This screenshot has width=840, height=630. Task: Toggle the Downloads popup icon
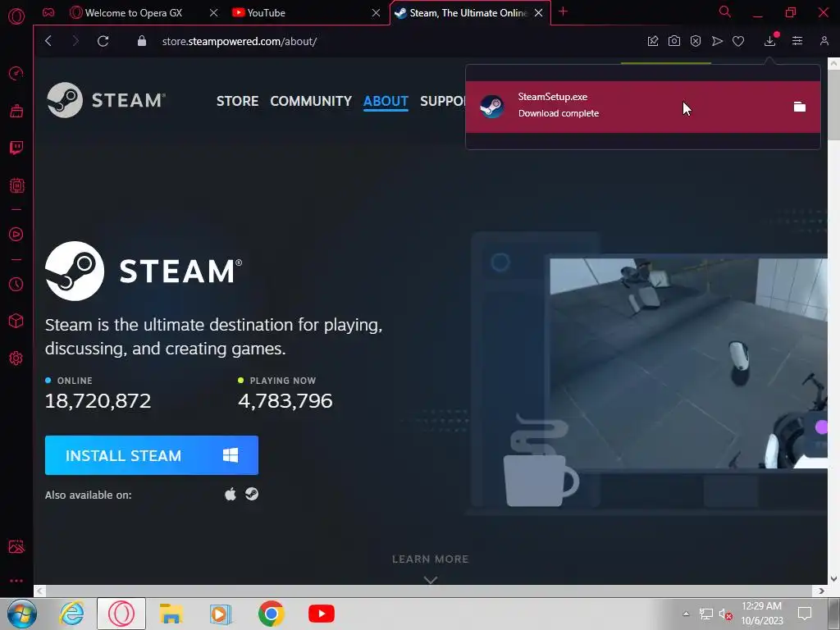pyautogui.click(x=769, y=41)
